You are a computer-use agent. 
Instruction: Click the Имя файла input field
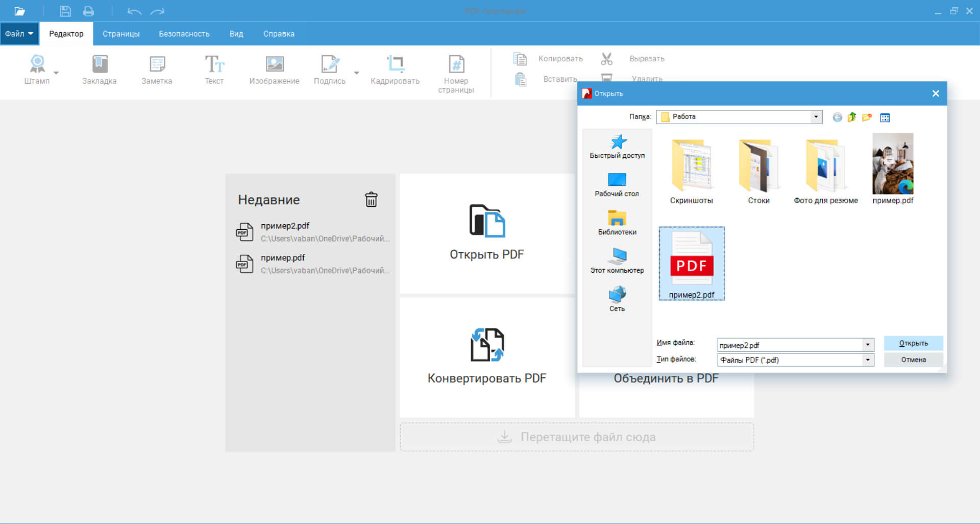(x=790, y=345)
